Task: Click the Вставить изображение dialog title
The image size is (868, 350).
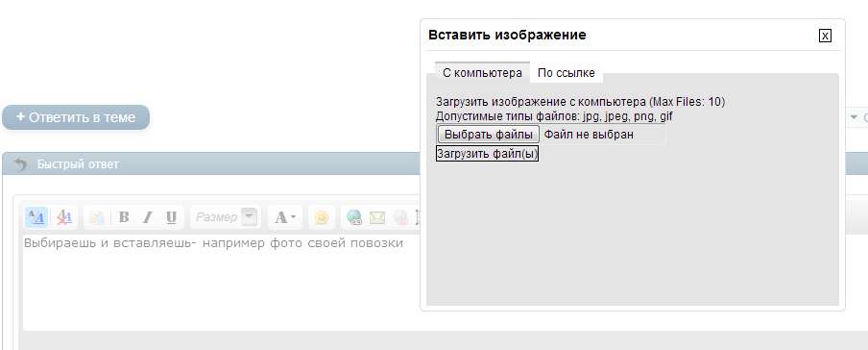Action: point(507,35)
